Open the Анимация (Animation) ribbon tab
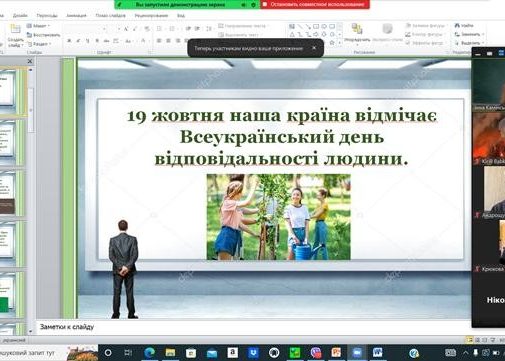 [76, 15]
